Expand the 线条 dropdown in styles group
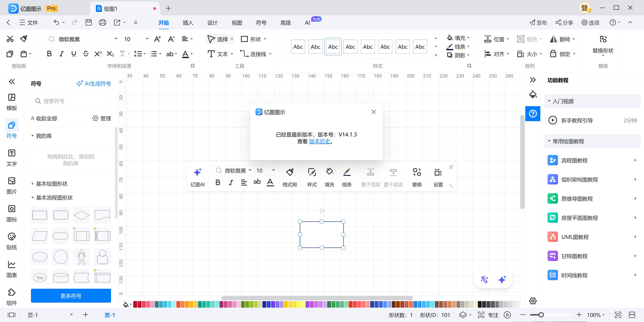 click(x=469, y=47)
